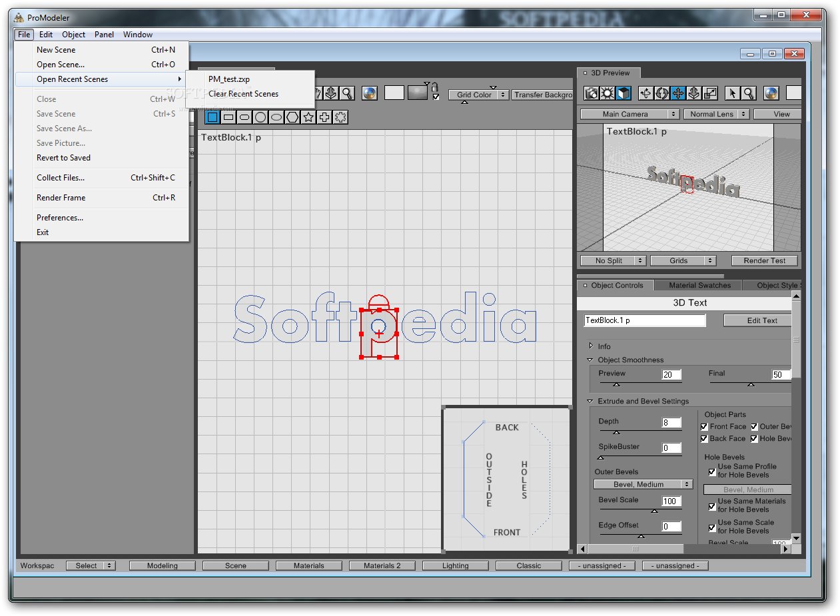
Task: Open the Grid Color dropdown
Action: coord(478,95)
